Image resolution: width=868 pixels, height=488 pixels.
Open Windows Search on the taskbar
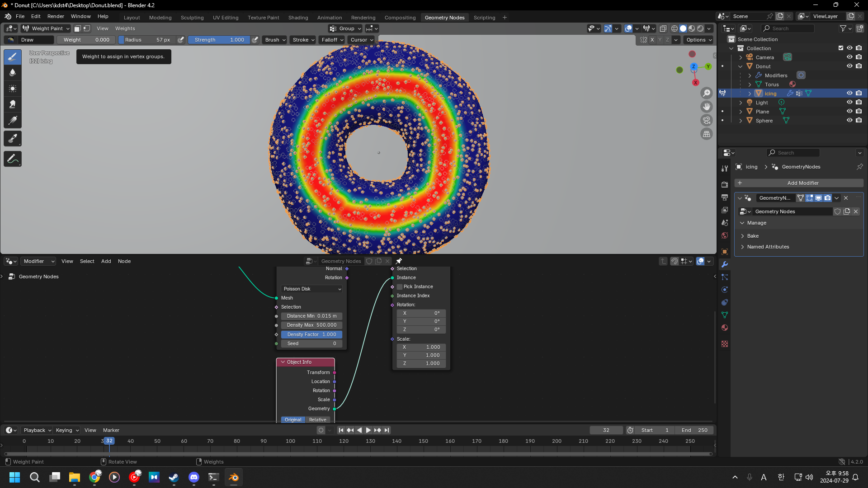35,477
